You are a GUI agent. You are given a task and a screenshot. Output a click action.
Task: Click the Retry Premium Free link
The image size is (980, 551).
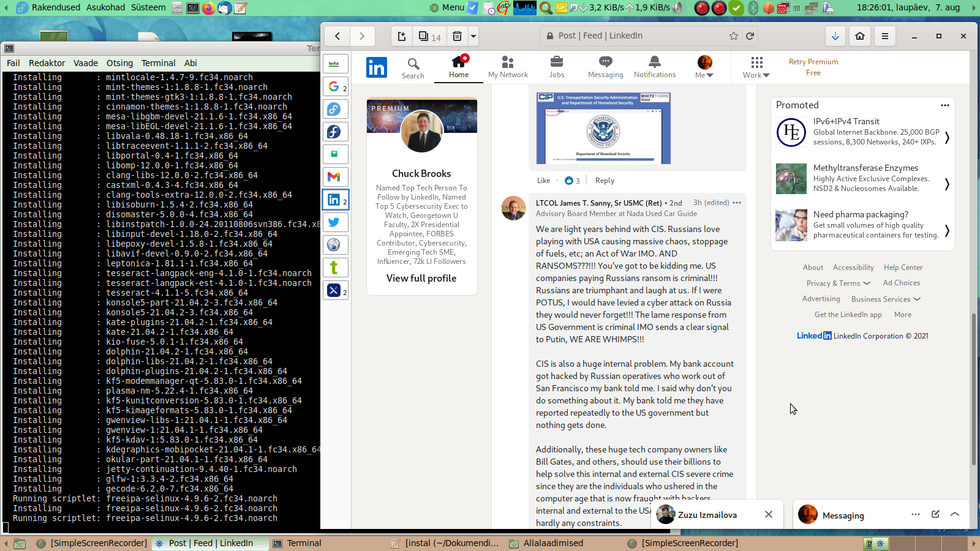tap(813, 67)
